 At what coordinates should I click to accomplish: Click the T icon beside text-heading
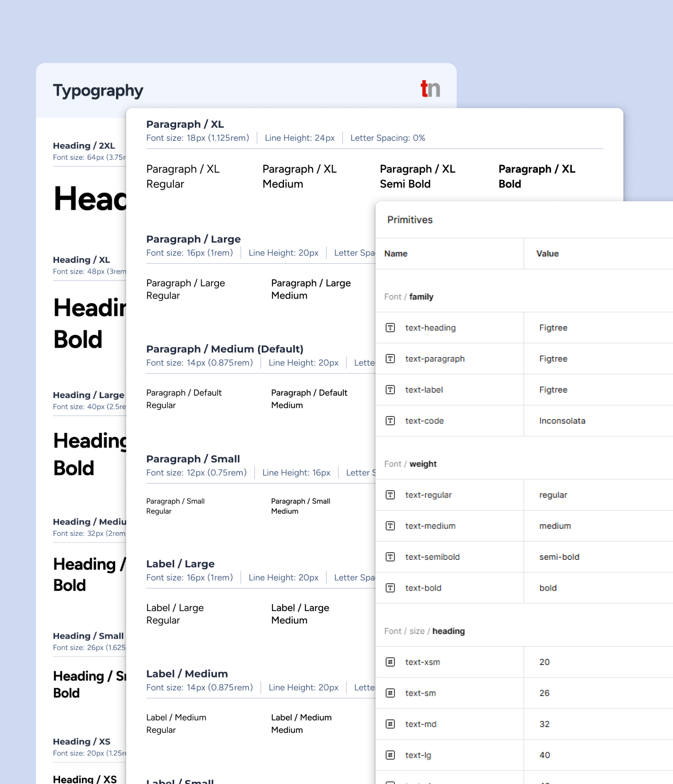[x=390, y=328]
